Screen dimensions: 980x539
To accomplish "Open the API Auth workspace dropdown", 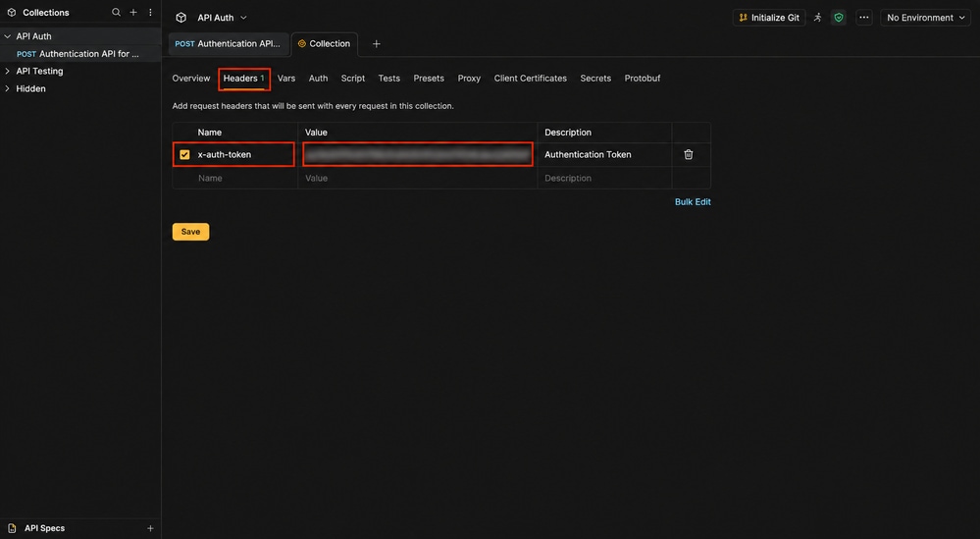I will point(222,18).
